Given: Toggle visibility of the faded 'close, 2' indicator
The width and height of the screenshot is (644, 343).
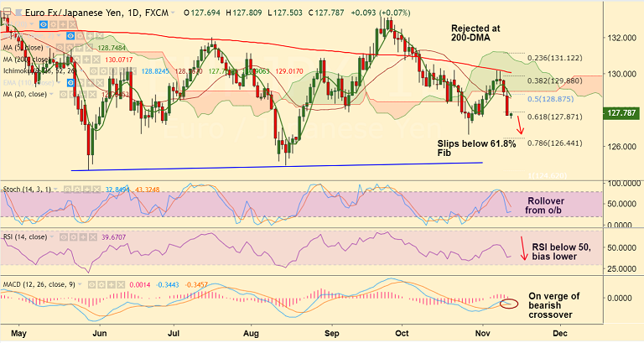Looking at the screenshot, I should click(70, 36).
